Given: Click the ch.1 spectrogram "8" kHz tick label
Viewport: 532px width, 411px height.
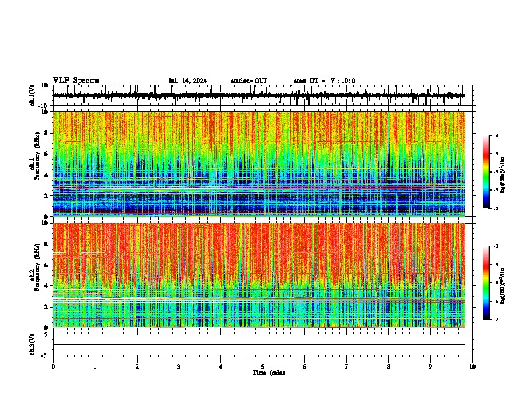Looking at the screenshot, I should click(46, 133).
